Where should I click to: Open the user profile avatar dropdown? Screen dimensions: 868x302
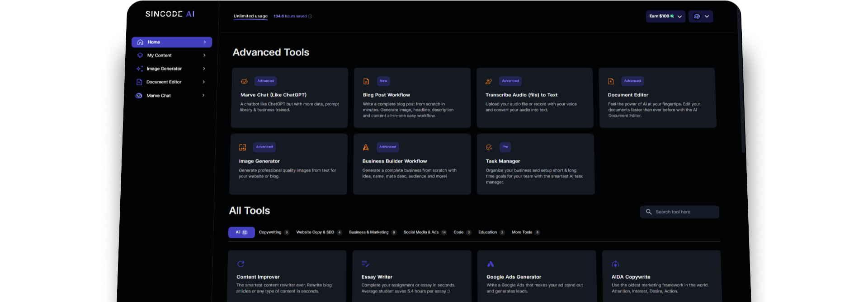[x=701, y=16]
